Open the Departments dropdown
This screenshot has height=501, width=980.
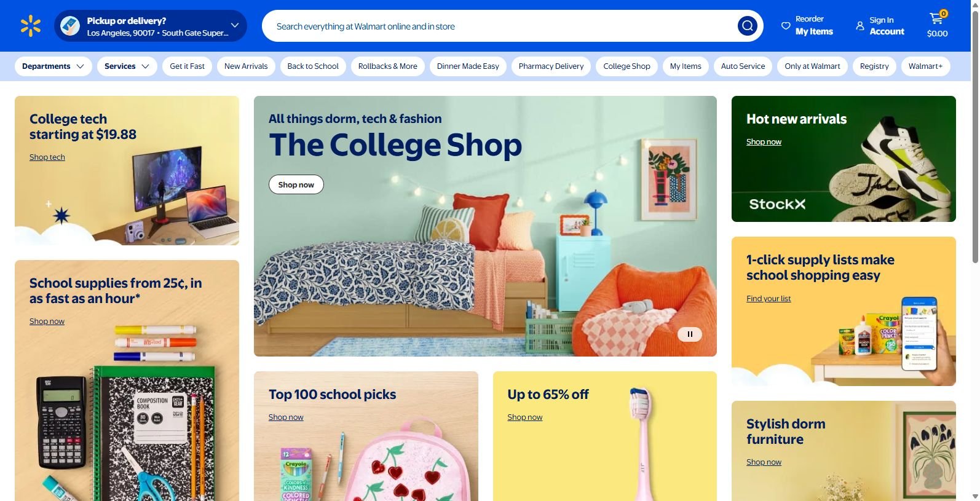pos(53,66)
